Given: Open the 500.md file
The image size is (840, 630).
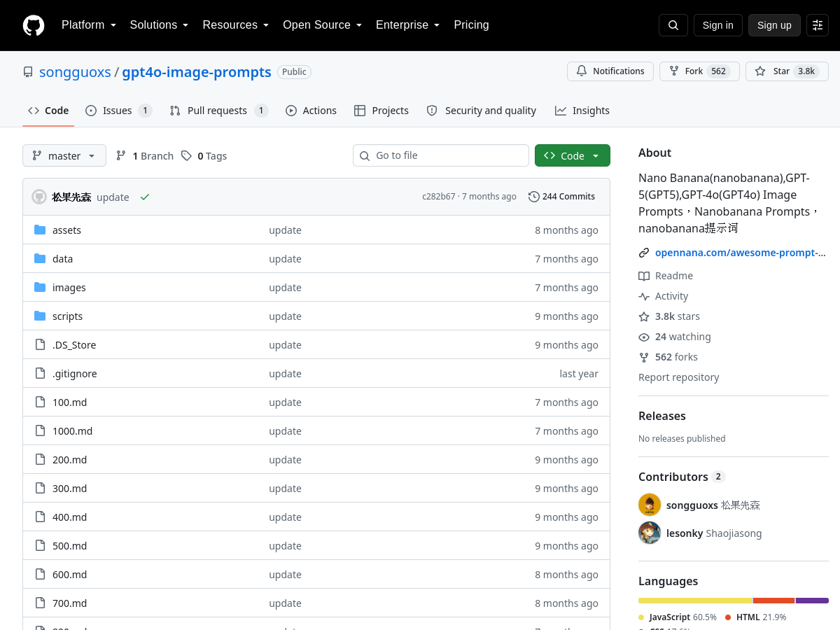Looking at the screenshot, I should [69, 546].
